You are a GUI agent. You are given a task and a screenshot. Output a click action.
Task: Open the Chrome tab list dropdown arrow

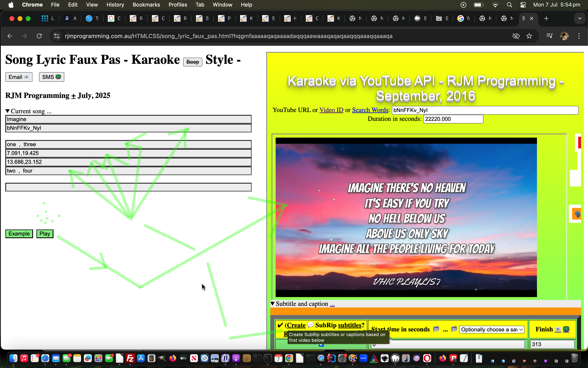coord(580,18)
